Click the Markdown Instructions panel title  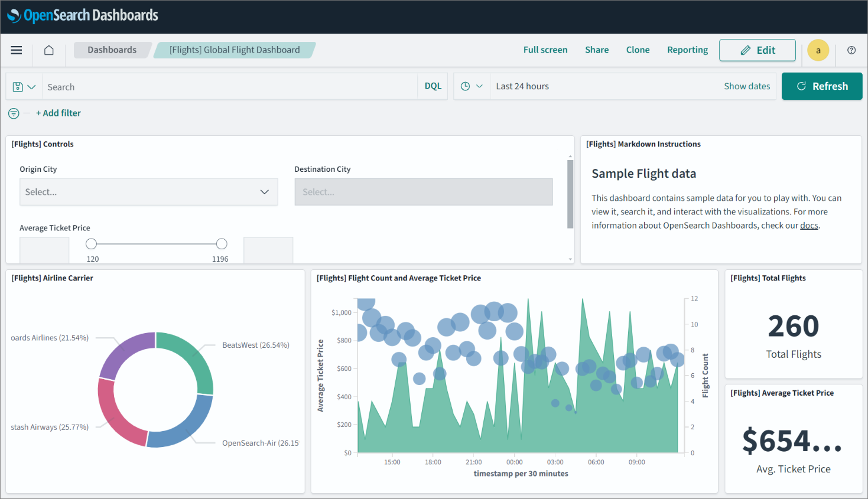[x=643, y=144]
